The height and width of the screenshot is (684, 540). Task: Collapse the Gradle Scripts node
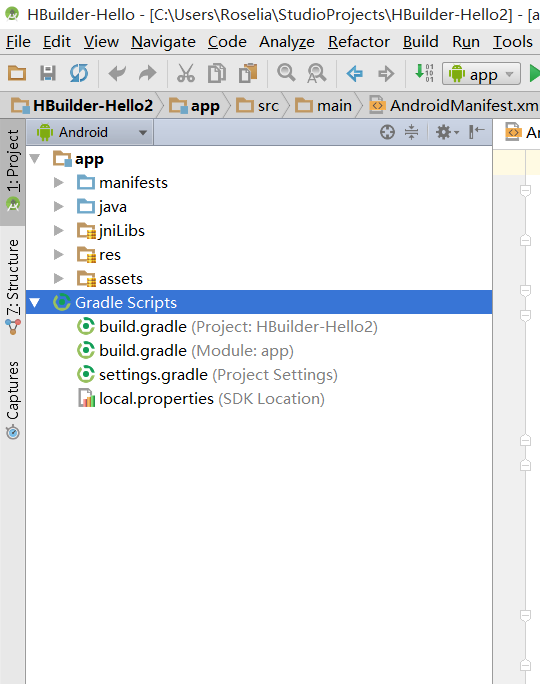coord(35,302)
